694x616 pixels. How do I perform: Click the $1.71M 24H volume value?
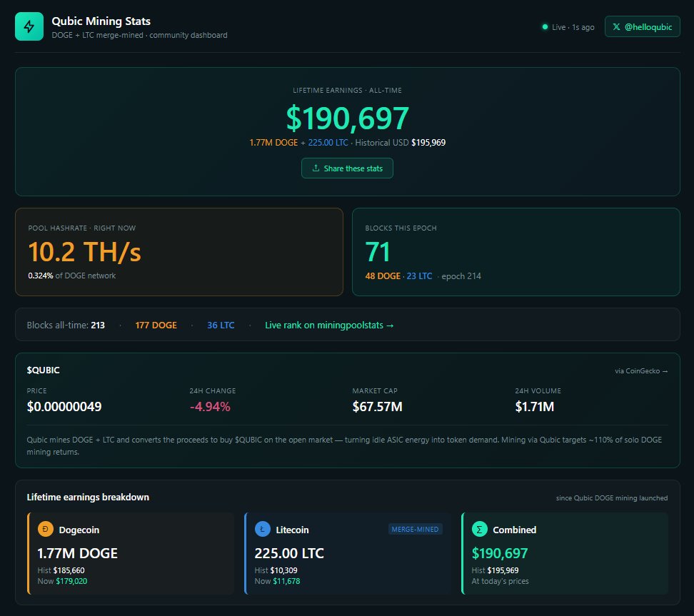pos(534,406)
